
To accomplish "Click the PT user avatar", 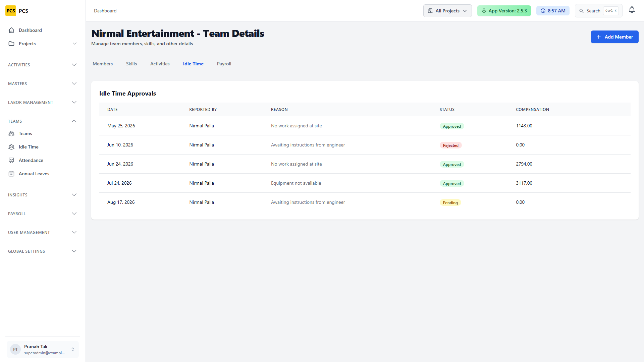I will click(15, 349).
